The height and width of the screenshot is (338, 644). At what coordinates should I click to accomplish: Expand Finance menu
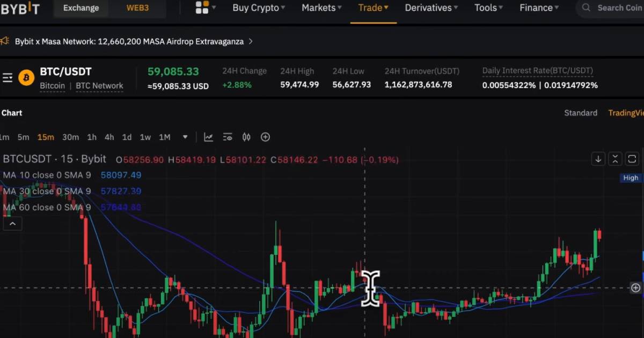tap(539, 8)
